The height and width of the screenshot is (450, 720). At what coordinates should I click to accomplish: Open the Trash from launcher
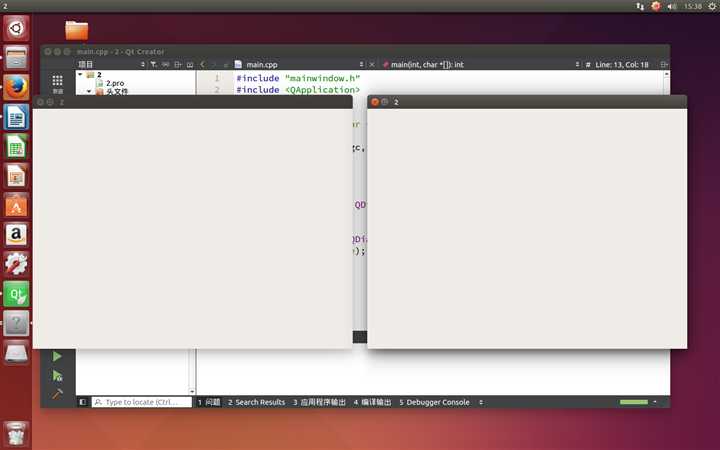[16, 434]
